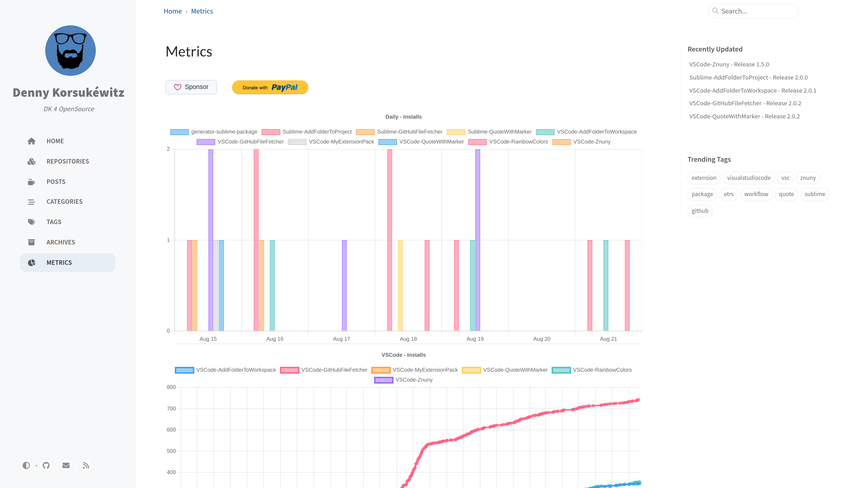Click the email envelope icon
This screenshot has width=868, height=488.
pos(66,465)
